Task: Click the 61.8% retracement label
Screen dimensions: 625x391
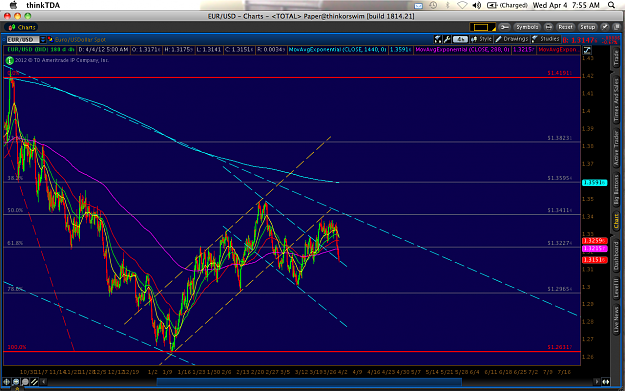Action: click(x=15, y=243)
